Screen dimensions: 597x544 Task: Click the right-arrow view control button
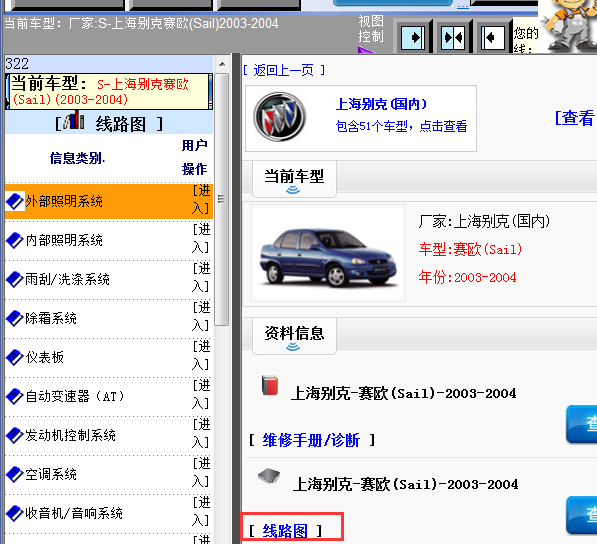[413, 37]
